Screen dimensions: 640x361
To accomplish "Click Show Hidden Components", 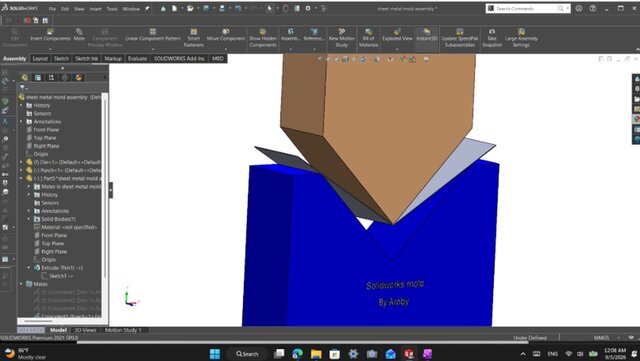I will point(263,38).
